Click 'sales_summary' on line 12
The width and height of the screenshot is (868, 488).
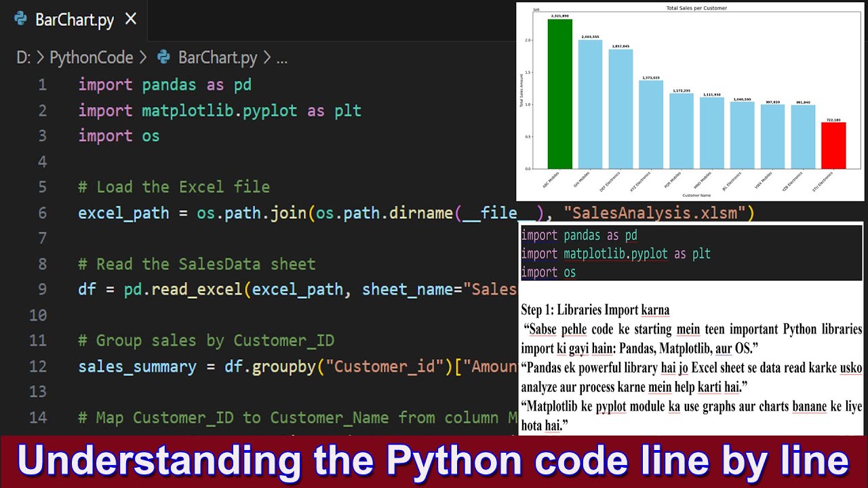click(x=137, y=367)
